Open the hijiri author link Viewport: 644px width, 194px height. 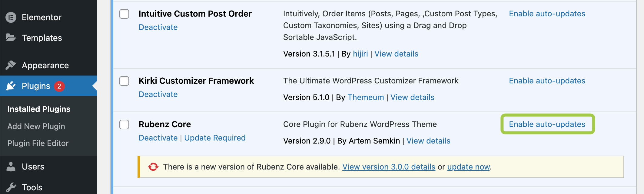[x=360, y=54]
